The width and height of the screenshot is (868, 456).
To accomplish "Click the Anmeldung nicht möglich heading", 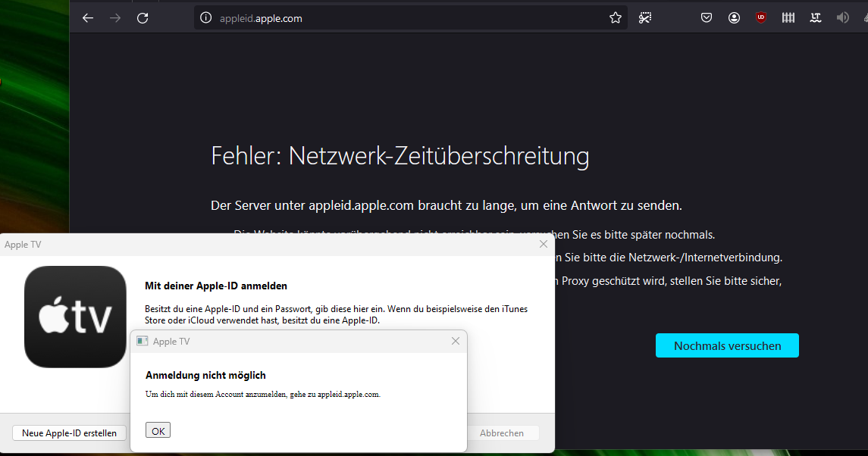I will point(205,375).
